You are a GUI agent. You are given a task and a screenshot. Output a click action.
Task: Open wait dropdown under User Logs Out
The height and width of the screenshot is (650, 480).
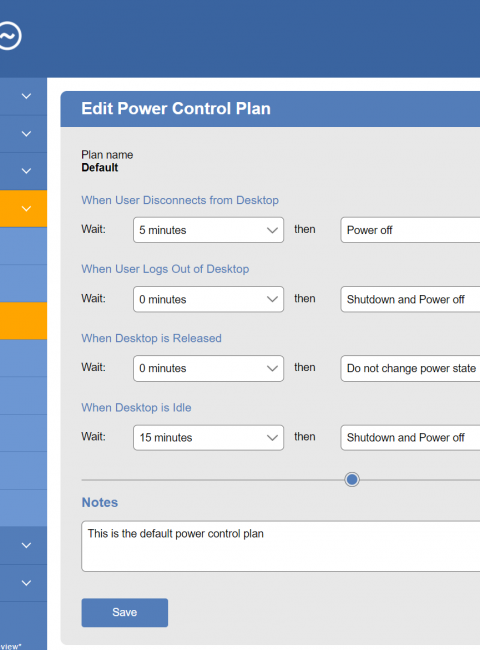(208, 299)
